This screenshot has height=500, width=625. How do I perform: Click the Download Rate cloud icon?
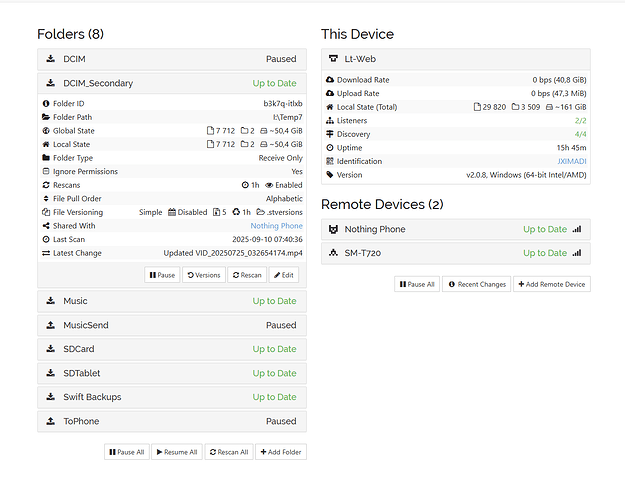coord(330,79)
